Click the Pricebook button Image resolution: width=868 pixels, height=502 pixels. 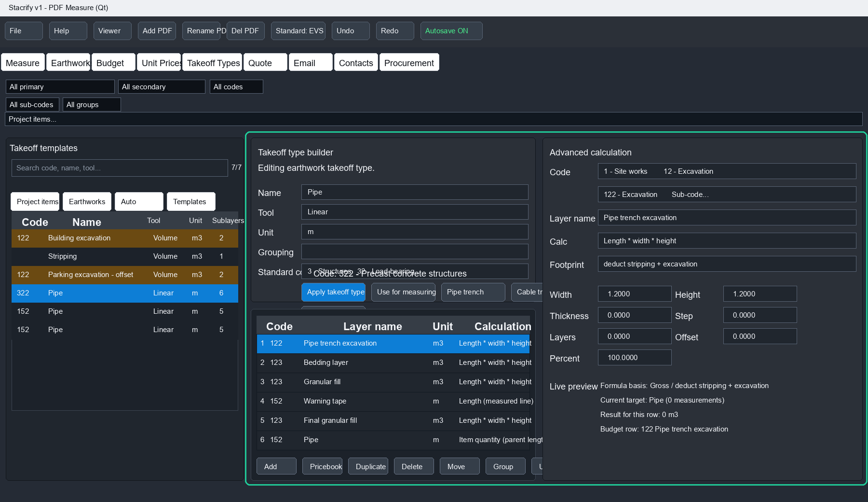pos(322,466)
